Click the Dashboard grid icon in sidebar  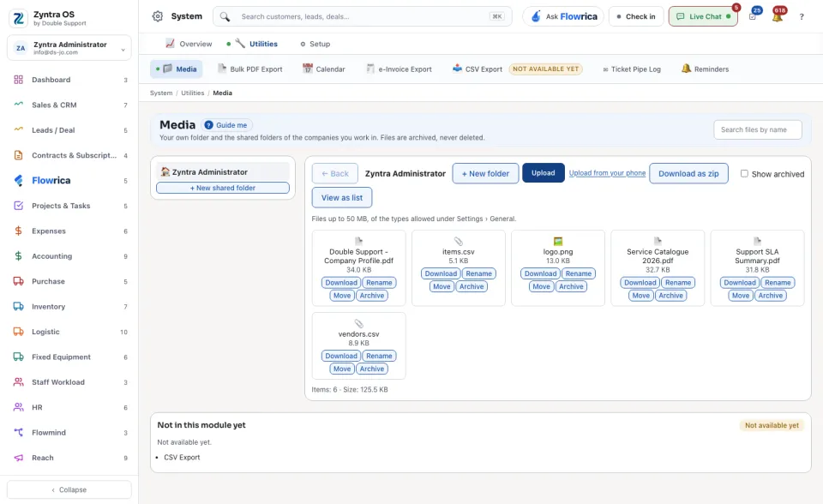[18, 80]
